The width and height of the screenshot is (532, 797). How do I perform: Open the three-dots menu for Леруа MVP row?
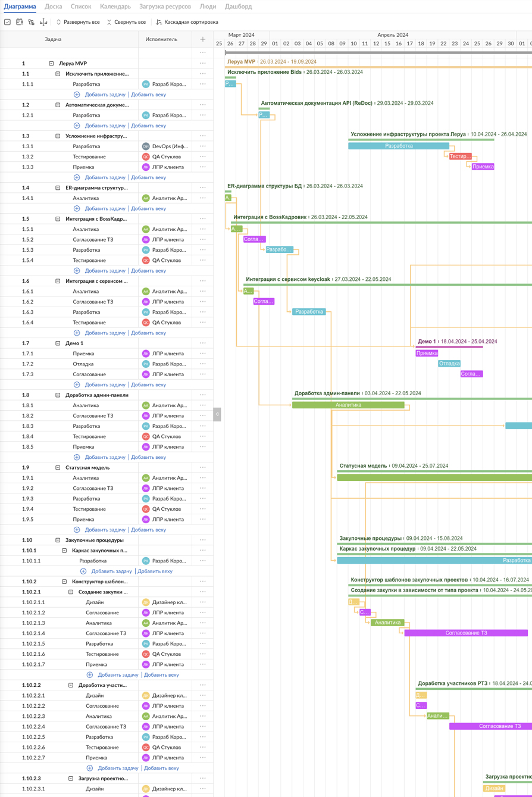pos(203,63)
